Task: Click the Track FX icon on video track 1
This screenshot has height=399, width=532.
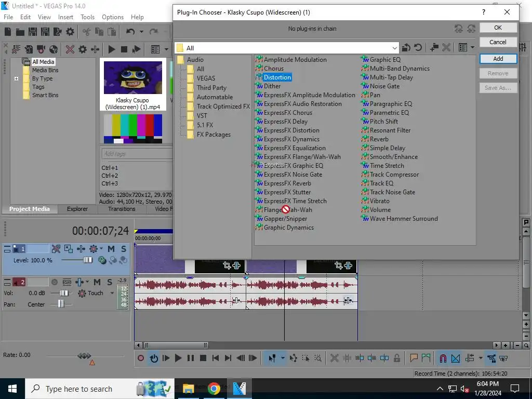Action: tap(81, 249)
